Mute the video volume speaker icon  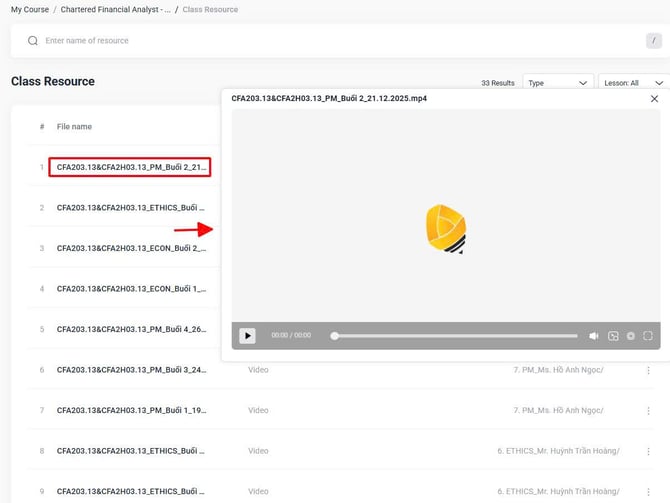[594, 336]
